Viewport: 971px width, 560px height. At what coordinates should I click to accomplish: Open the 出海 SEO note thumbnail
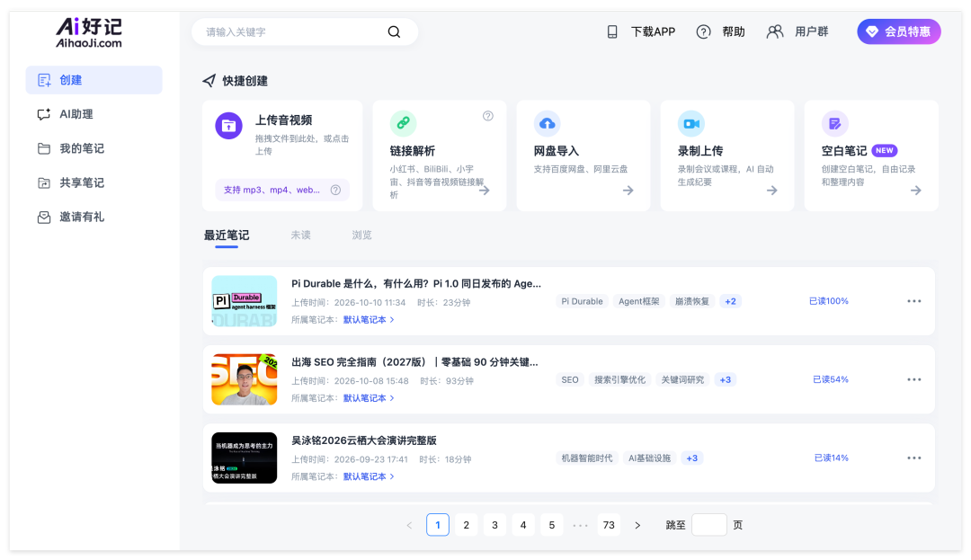pos(244,379)
